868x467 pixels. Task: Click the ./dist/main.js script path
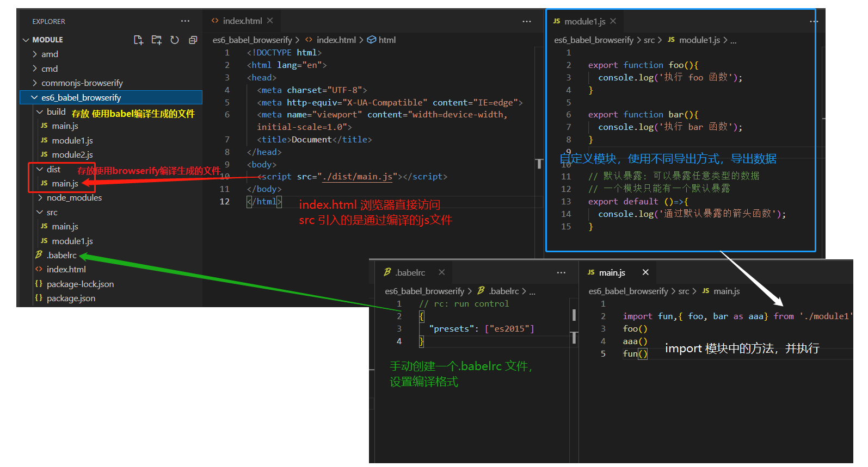(357, 176)
